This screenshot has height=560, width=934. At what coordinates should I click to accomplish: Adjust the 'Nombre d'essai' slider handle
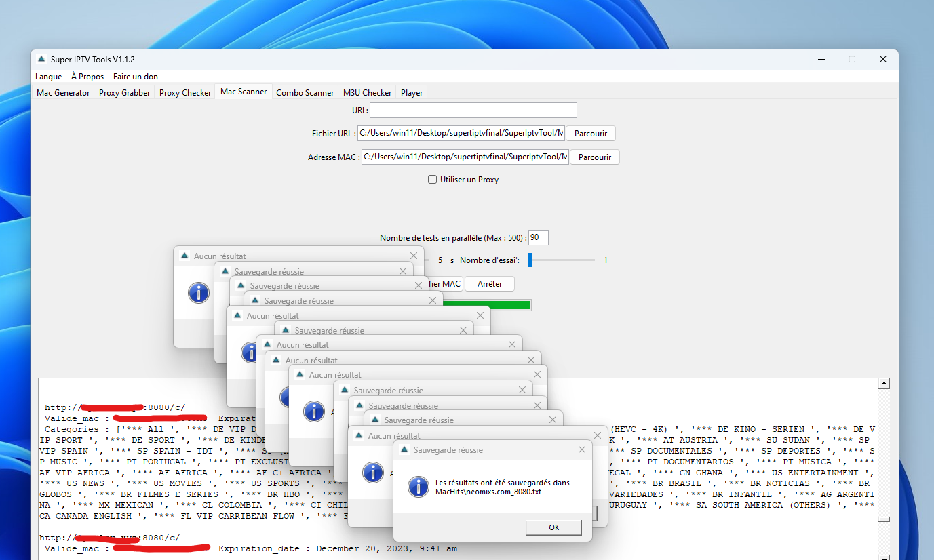coord(531,260)
